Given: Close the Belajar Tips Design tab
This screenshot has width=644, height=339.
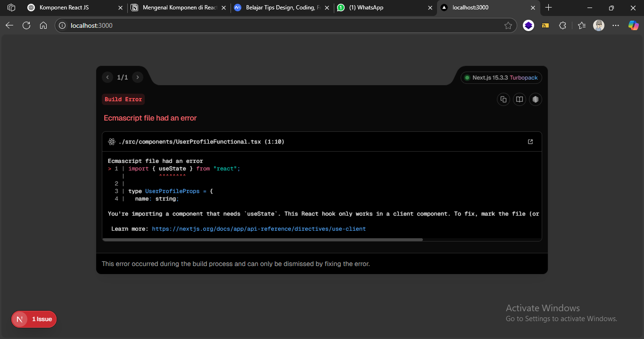Looking at the screenshot, I should coord(327,8).
